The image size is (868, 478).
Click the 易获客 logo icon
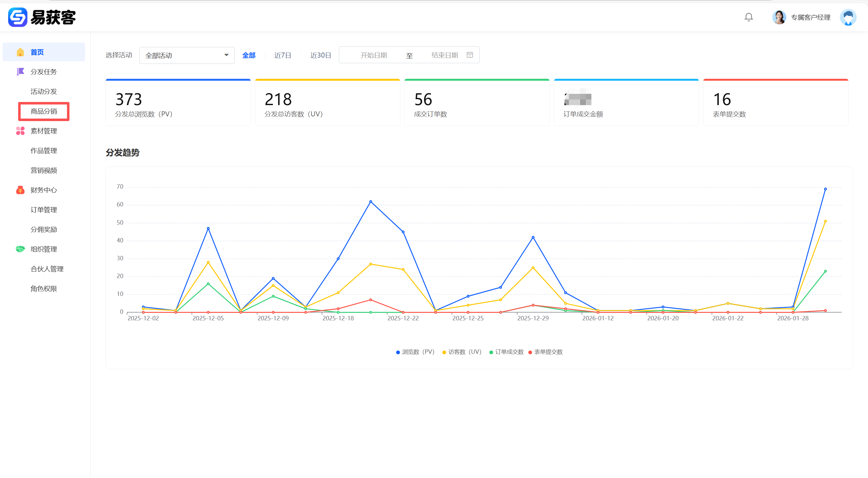18,17
